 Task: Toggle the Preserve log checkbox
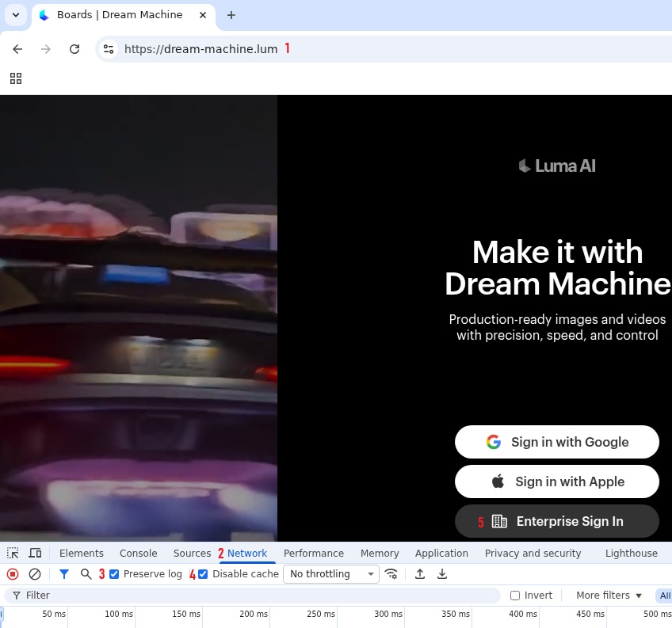click(114, 574)
